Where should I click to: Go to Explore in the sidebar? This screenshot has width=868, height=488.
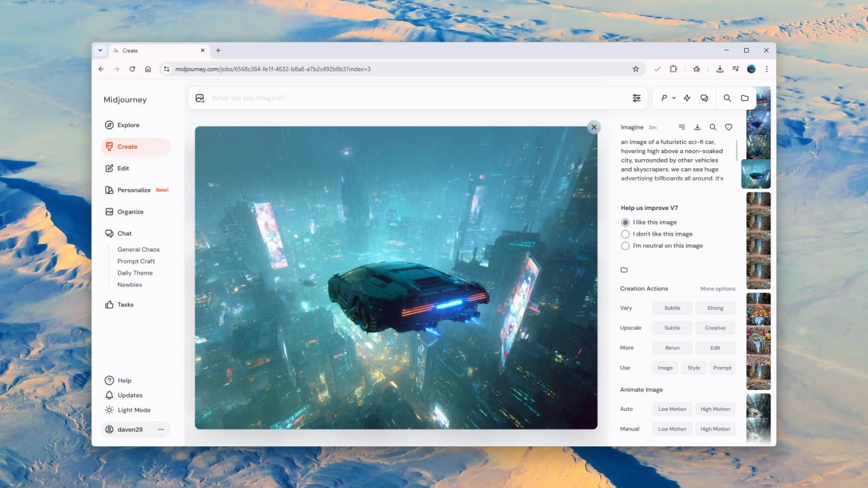click(128, 125)
